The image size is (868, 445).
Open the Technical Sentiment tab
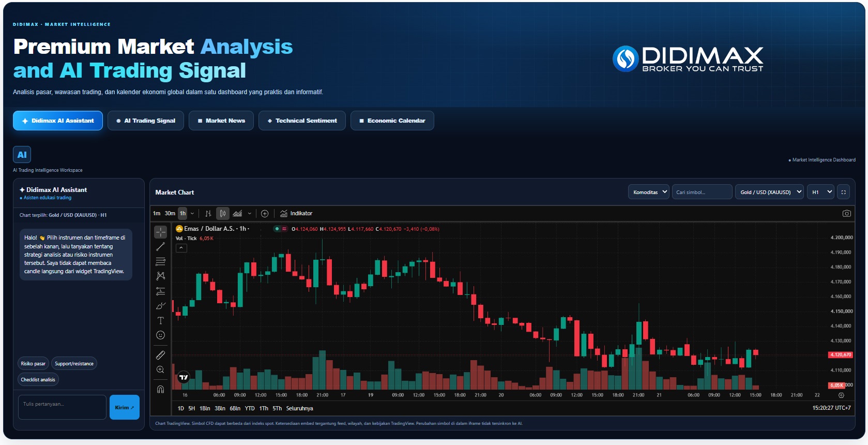click(x=302, y=121)
